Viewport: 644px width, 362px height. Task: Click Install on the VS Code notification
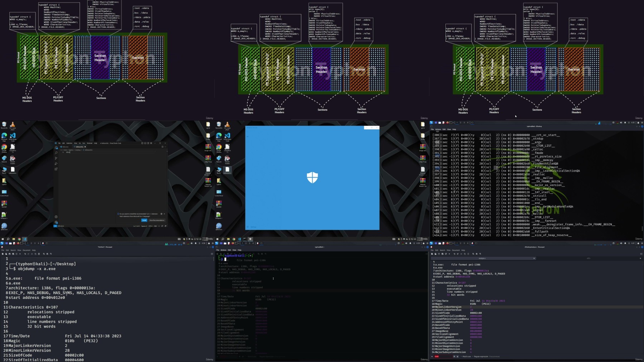click(x=144, y=220)
